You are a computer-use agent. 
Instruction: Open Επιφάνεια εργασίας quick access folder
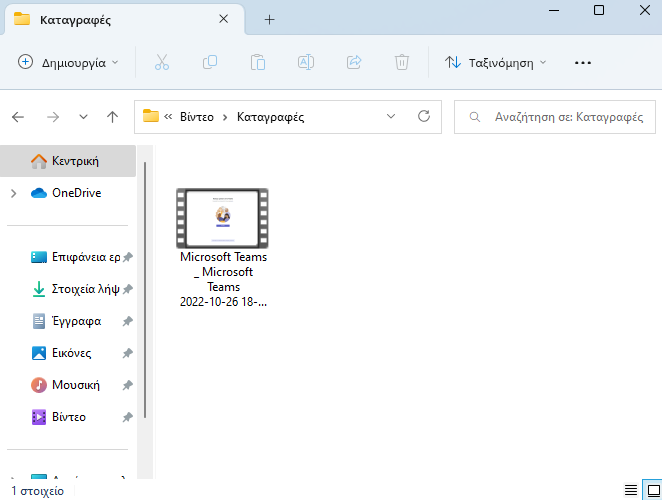[76, 257]
